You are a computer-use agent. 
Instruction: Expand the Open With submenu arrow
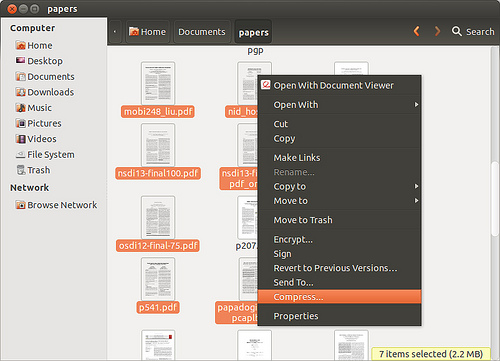point(416,105)
